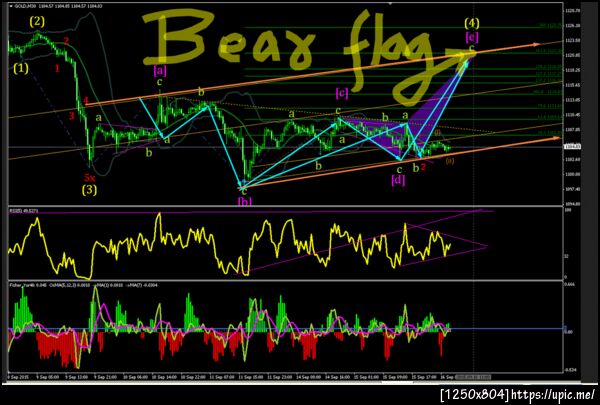Click the 15 Sep 17:00 time label
600x405 pixels.
[425, 377]
